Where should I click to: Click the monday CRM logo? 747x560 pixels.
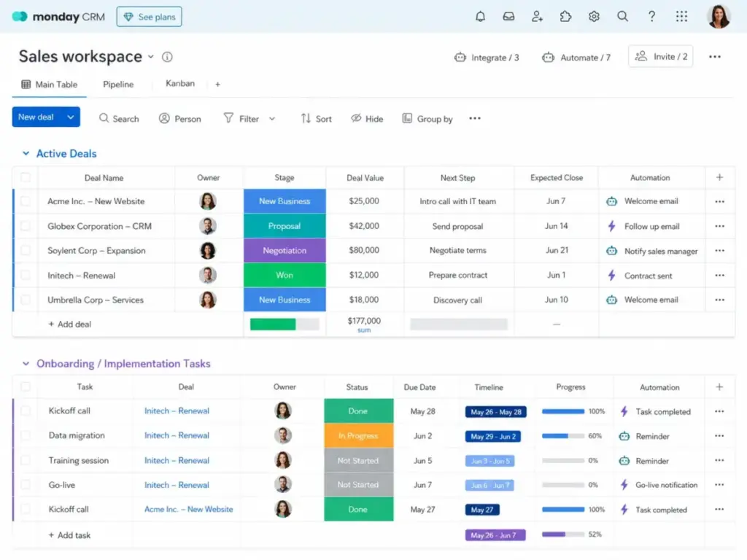[x=58, y=17]
